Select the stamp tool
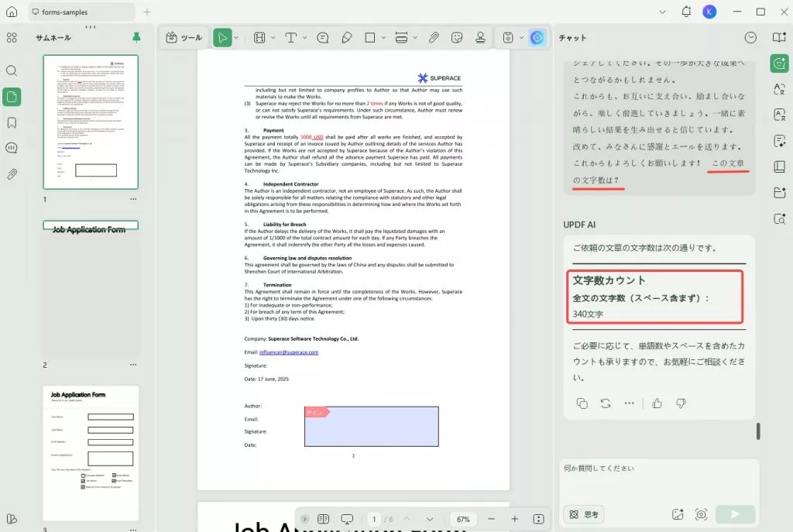 (480, 37)
